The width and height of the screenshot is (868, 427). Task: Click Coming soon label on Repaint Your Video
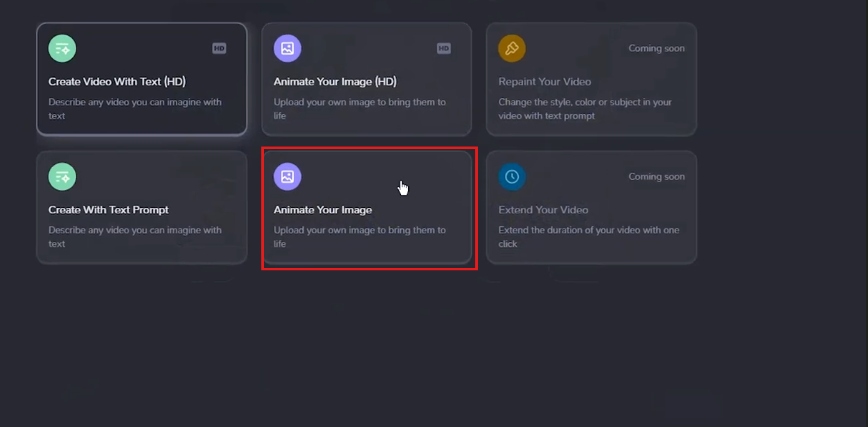(x=656, y=48)
